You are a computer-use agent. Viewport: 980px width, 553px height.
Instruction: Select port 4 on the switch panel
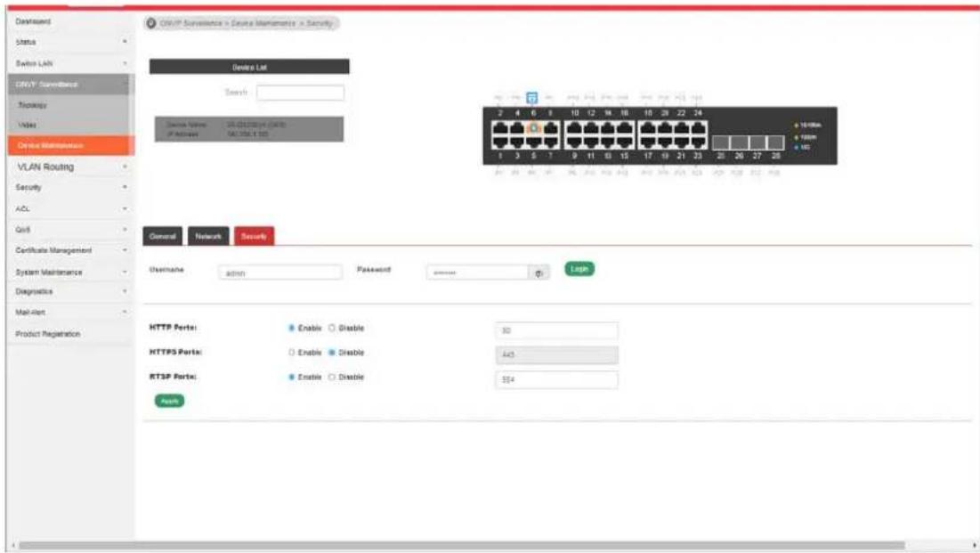pos(517,128)
